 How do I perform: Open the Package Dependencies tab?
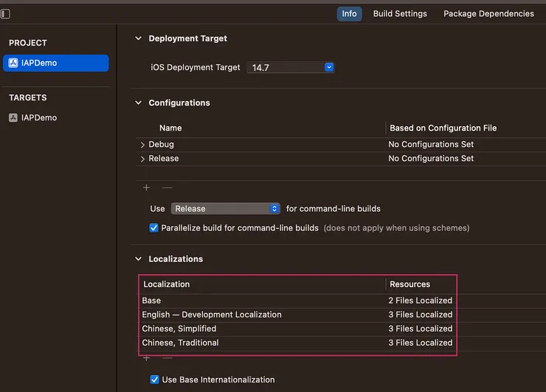tap(488, 13)
